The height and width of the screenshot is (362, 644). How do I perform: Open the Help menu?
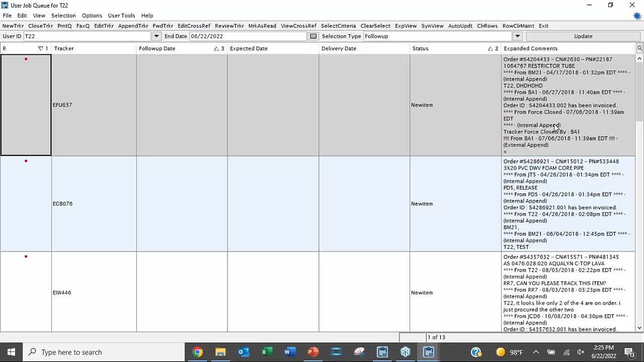[x=147, y=16]
